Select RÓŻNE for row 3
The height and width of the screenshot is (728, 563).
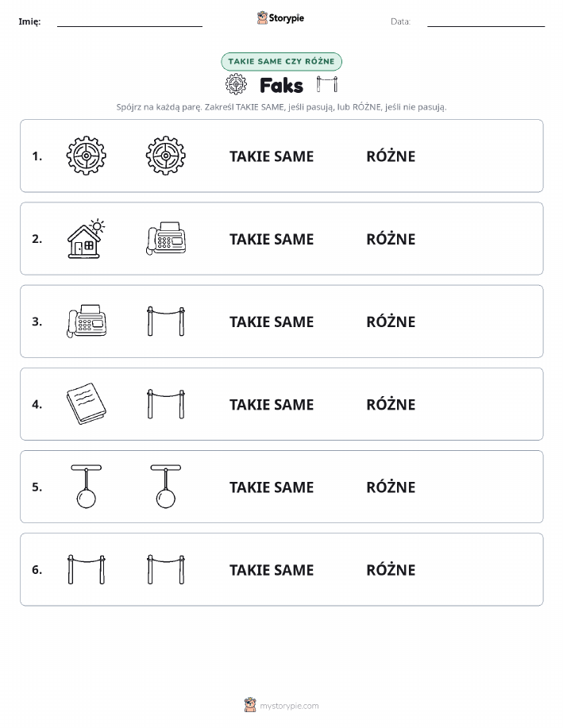coord(391,322)
